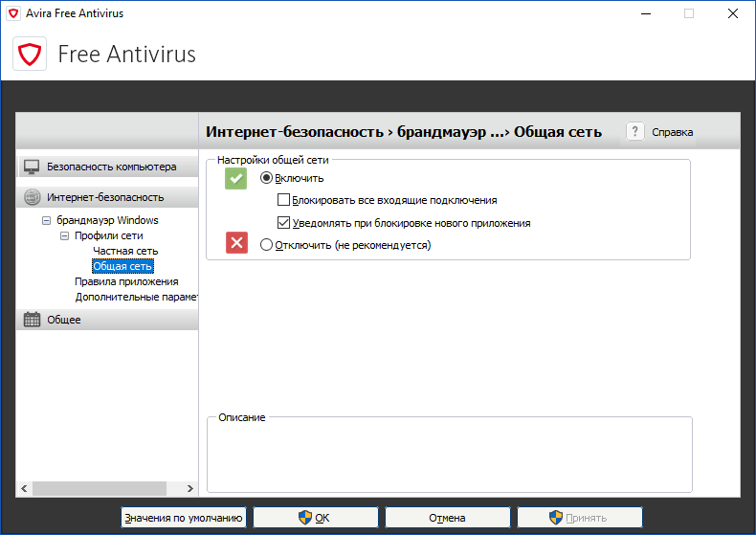Minimize the Avira window
Screen dimensions: 756x535
pos(646,13)
